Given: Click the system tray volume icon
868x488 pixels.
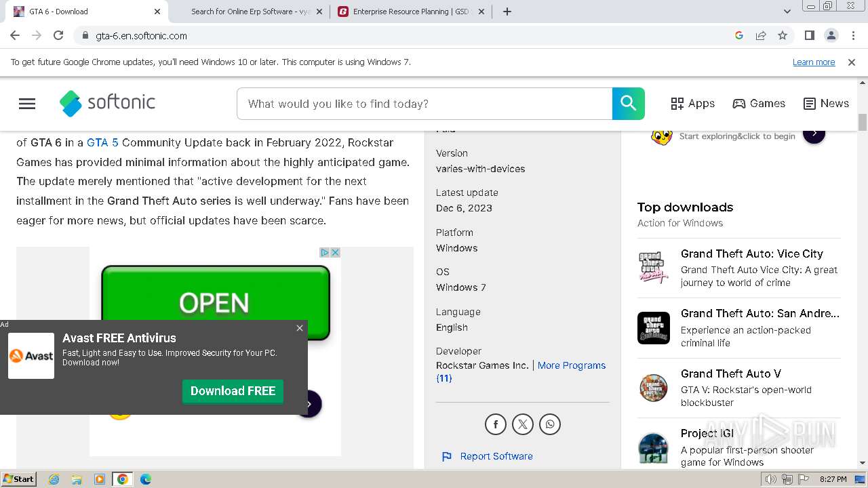Looking at the screenshot, I should [770, 479].
